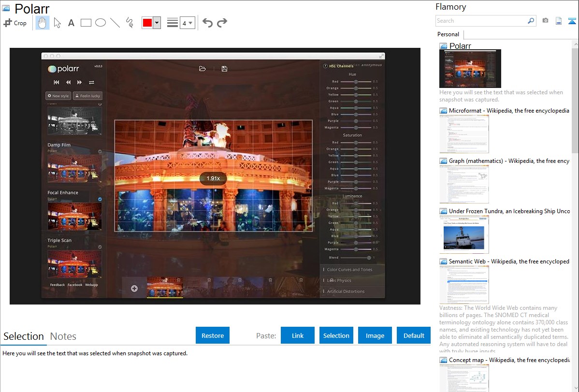This screenshot has width=579, height=392.
Task: Click the icon beside Semantic Web title
Action: click(x=443, y=261)
